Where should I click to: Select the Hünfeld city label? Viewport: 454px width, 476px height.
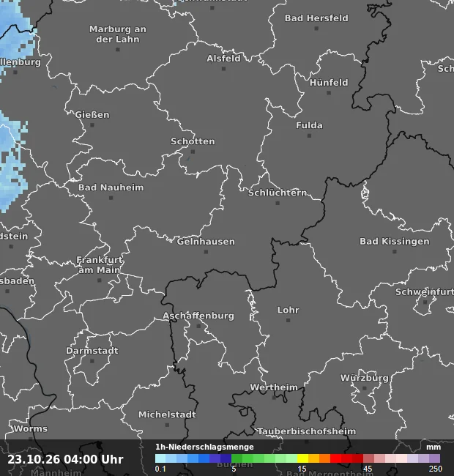tap(329, 83)
